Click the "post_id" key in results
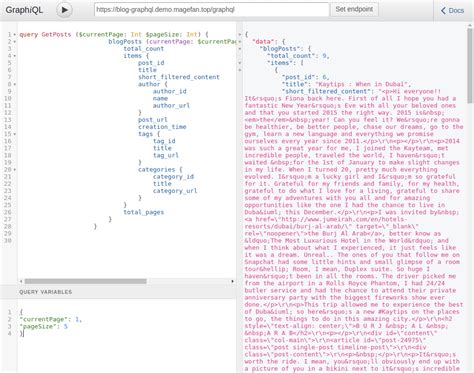 pos(298,77)
